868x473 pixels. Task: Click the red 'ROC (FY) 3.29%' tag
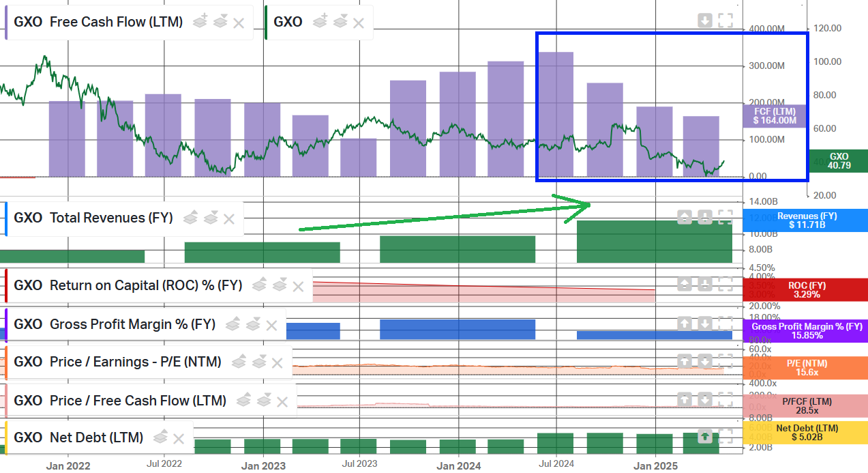(x=805, y=290)
